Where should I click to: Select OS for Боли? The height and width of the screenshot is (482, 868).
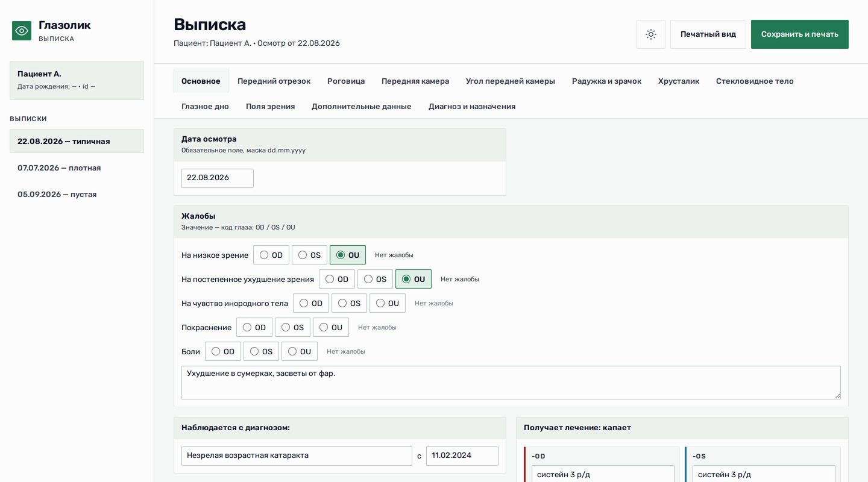click(262, 351)
